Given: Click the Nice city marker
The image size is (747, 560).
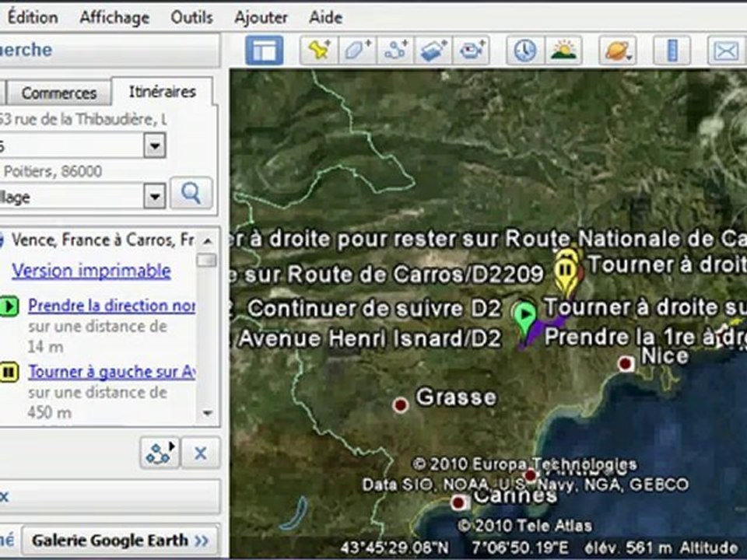Looking at the screenshot, I should coord(626,364).
